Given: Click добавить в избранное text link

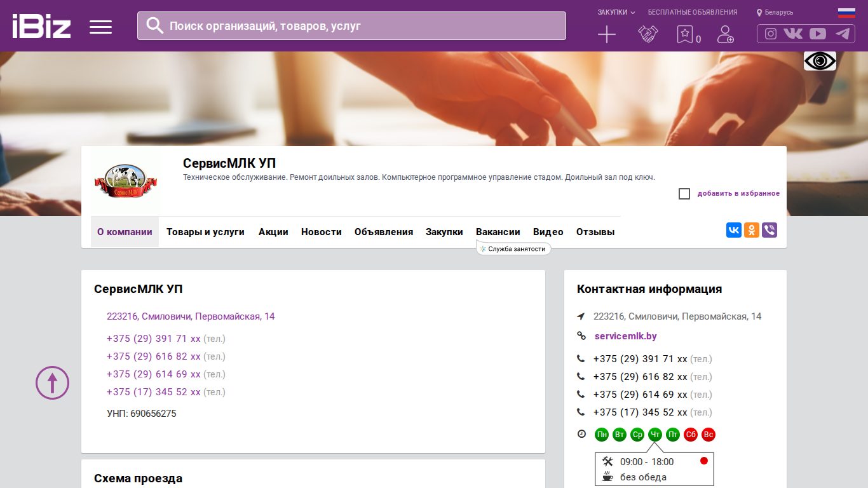Looking at the screenshot, I should point(738,193).
